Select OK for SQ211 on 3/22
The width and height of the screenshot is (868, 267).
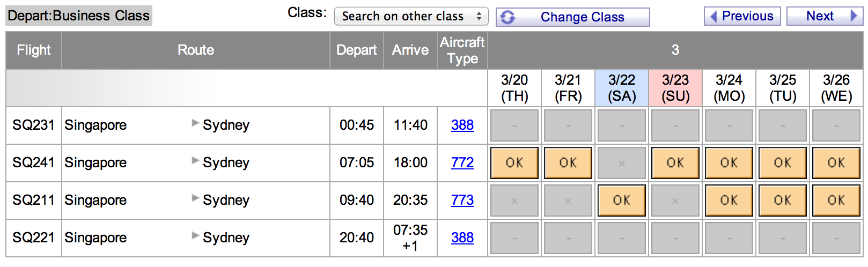point(622,201)
